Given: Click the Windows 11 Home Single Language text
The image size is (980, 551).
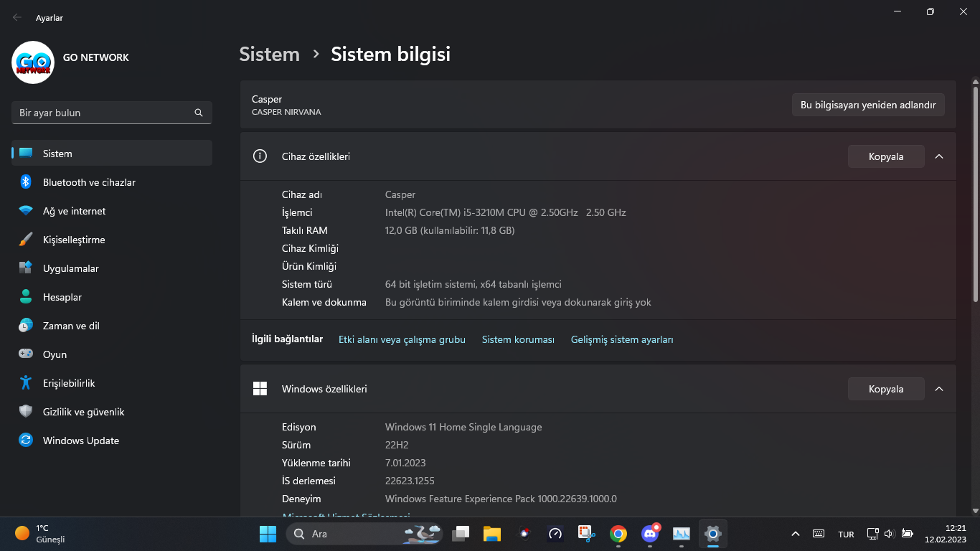Looking at the screenshot, I should click(463, 427).
